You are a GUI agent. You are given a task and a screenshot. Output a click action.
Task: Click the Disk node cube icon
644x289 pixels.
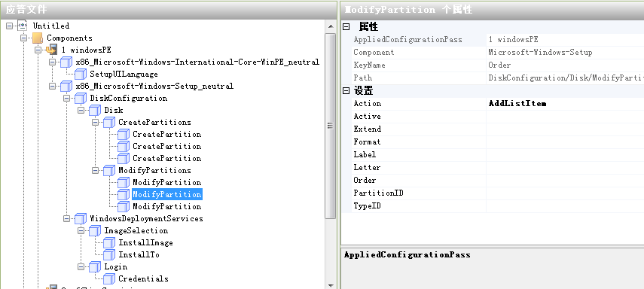click(95, 111)
